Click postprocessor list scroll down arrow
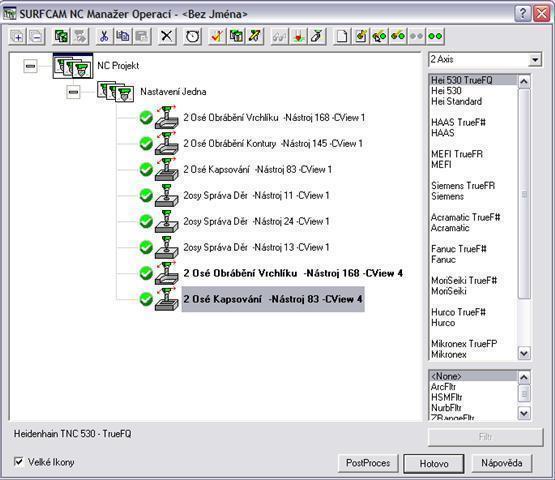Viewport: 555px width, 480px height. click(524, 353)
